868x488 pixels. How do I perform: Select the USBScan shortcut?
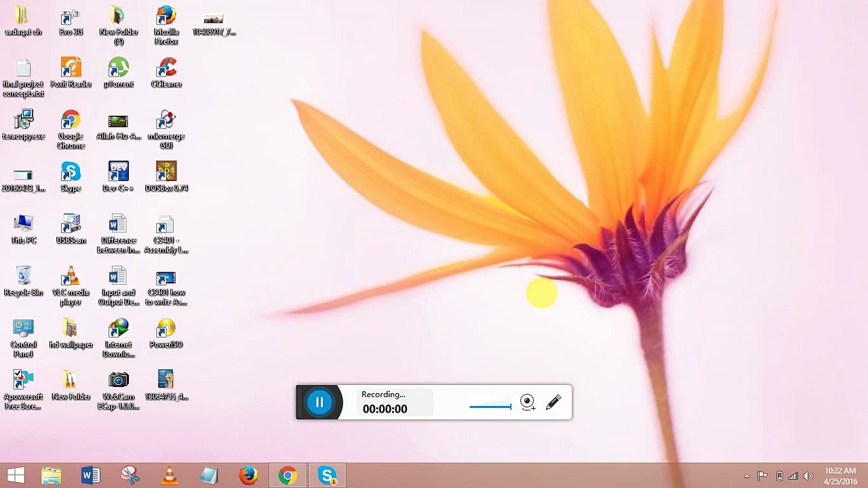pos(71,230)
